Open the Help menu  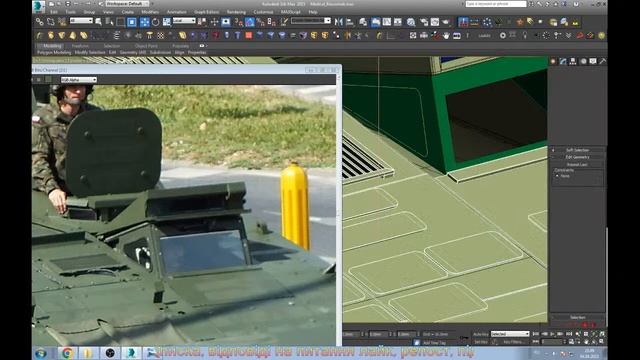(x=313, y=12)
